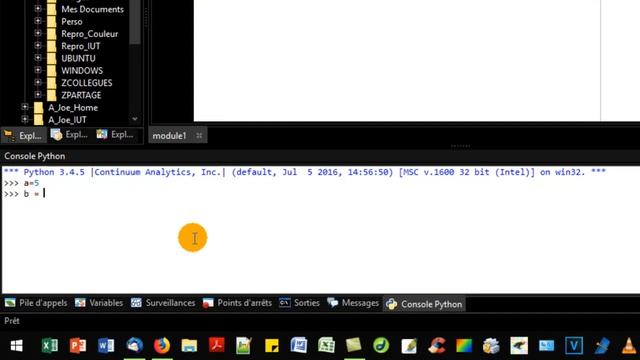Open the Messages tab
The image size is (640, 360).
point(353,303)
